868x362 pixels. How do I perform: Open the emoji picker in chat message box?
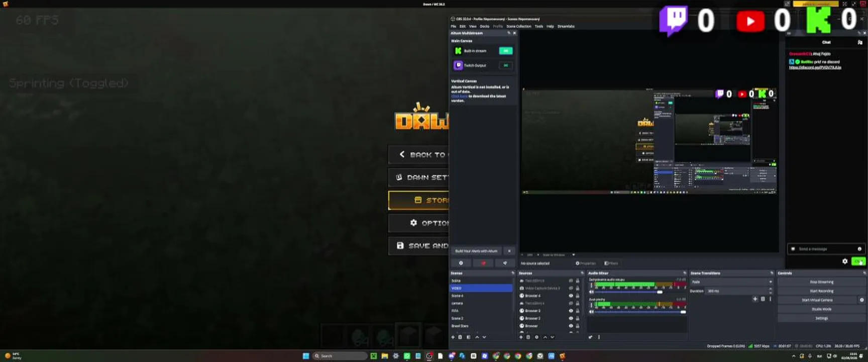tap(859, 249)
